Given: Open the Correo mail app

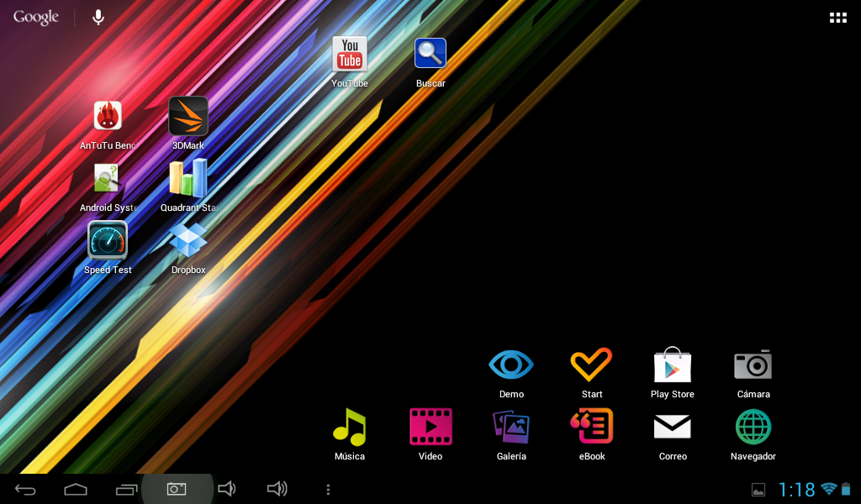Looking at the screenshot, I should click(672, 428).
